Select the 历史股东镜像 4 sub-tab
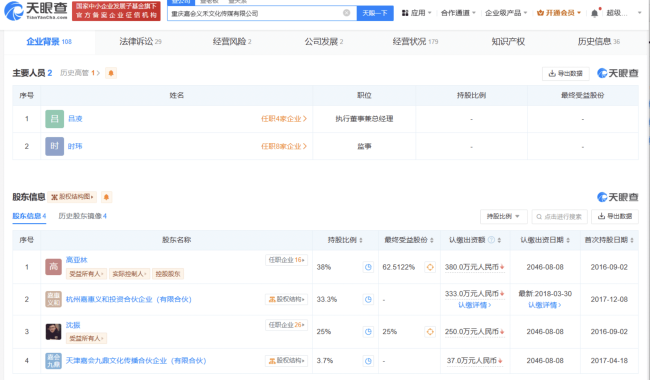The width and height of the screenshot is (650, 380). coord(82,216)
